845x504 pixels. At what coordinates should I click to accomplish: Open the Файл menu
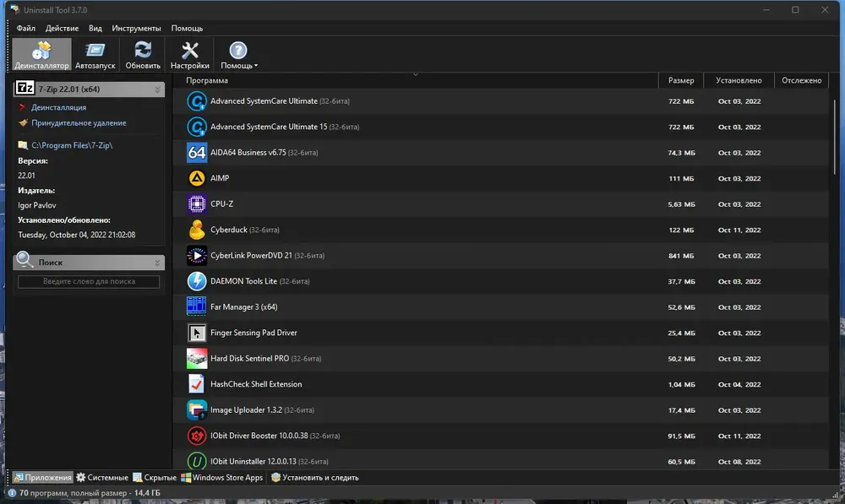[x=26, y=28]
